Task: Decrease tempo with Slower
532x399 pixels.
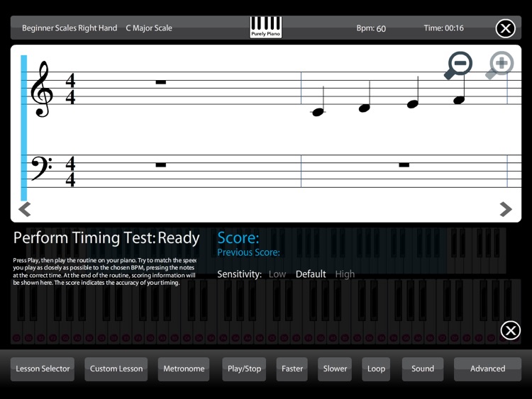Action: click(335, 369)
